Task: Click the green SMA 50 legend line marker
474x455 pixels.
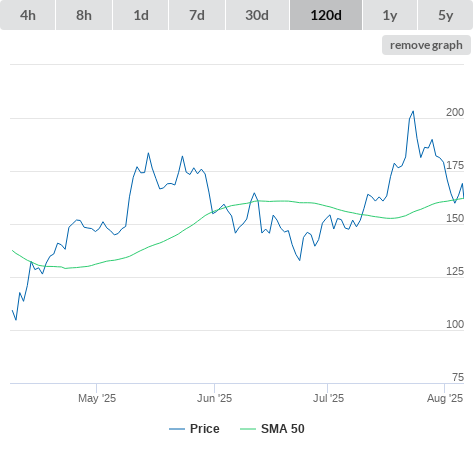Action: click(x=248, y=429)
